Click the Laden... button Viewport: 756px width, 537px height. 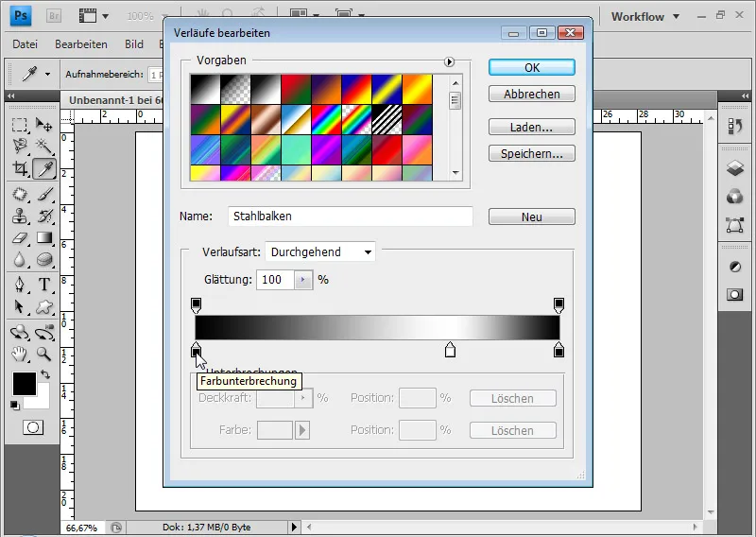(532, 127)
